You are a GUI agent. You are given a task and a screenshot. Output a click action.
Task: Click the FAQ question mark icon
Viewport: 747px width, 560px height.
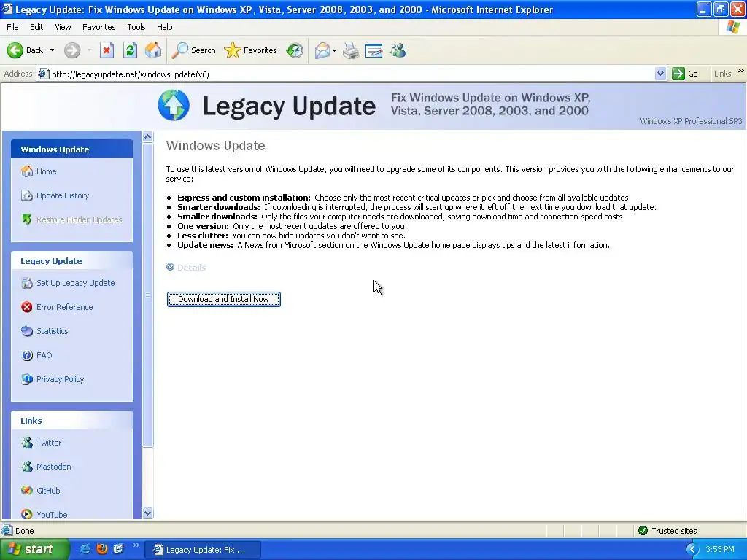pyautogui.click(x=27, y=355)
